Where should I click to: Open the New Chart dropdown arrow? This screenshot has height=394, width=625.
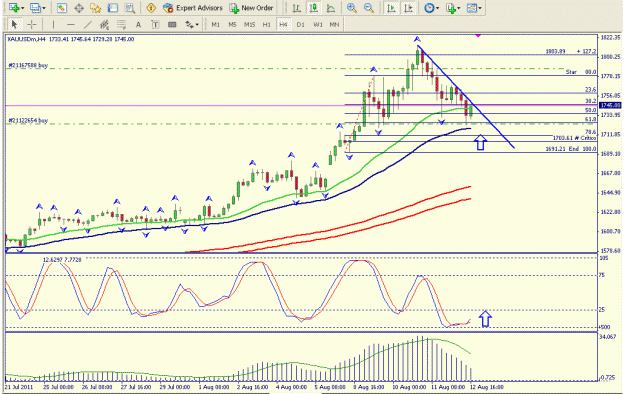[22, 8]
